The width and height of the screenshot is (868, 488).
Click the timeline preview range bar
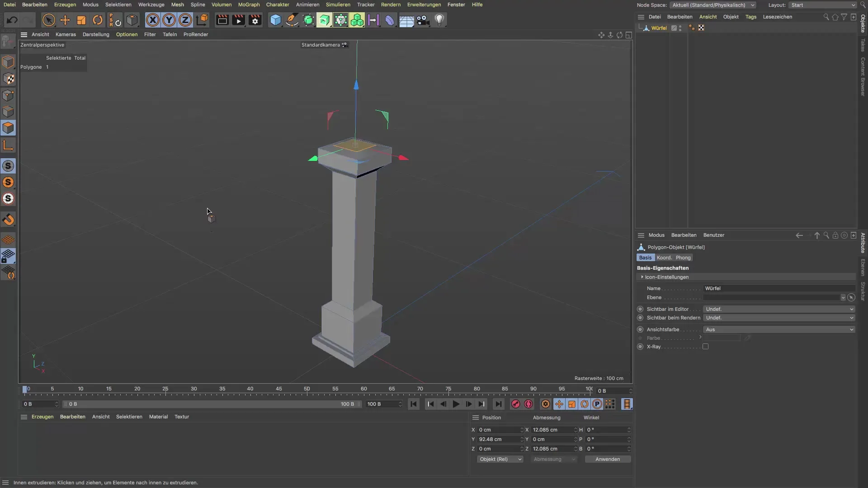pyautogui.click(x=212, y=404)
